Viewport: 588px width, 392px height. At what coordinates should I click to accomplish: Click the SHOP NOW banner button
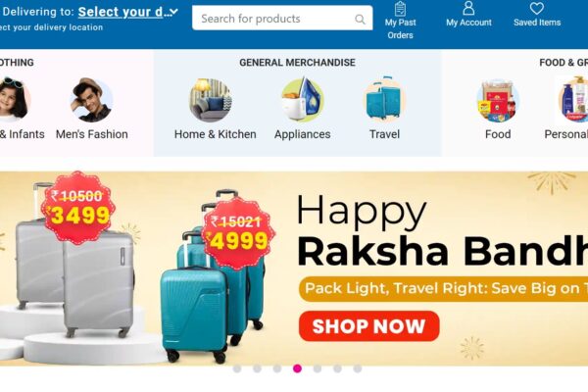point(369,326)
